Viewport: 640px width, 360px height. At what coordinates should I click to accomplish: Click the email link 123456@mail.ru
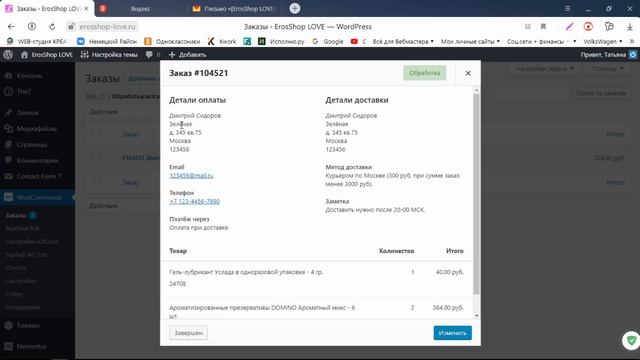191,176
